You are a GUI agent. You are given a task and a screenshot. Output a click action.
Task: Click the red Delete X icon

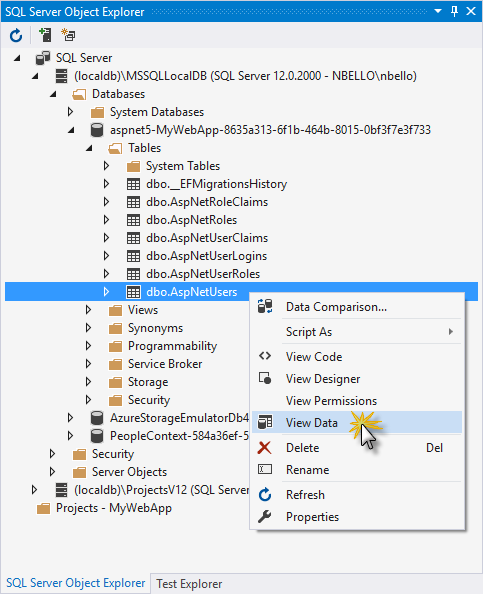click(264, 448)
